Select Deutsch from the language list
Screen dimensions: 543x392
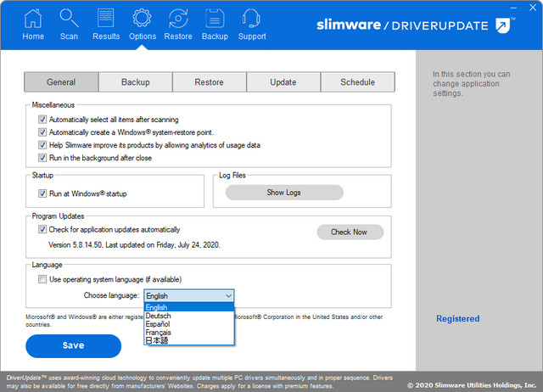[x=159, y=316]
